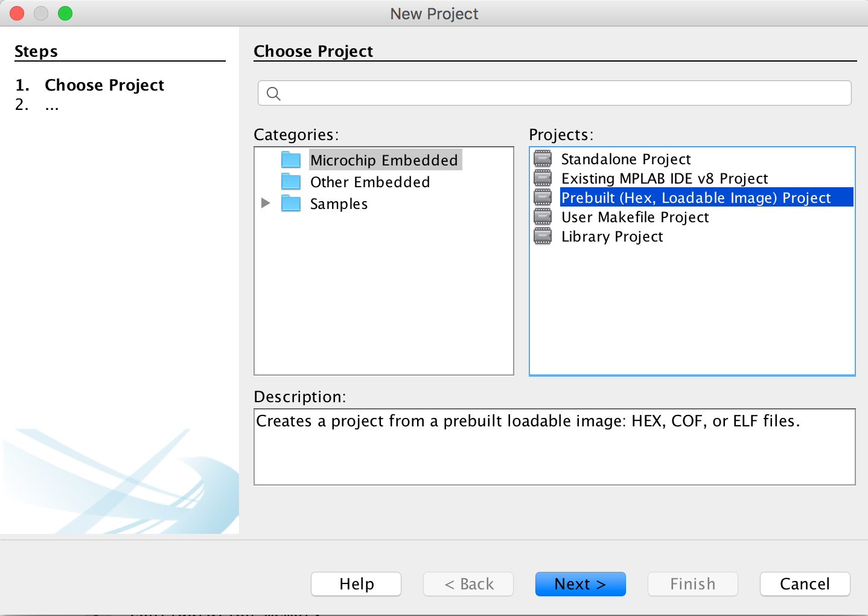Image resolution: width=868 pixels, height=616 pixels.
Task: Select the Library Project icon
Action: (542, 236)
